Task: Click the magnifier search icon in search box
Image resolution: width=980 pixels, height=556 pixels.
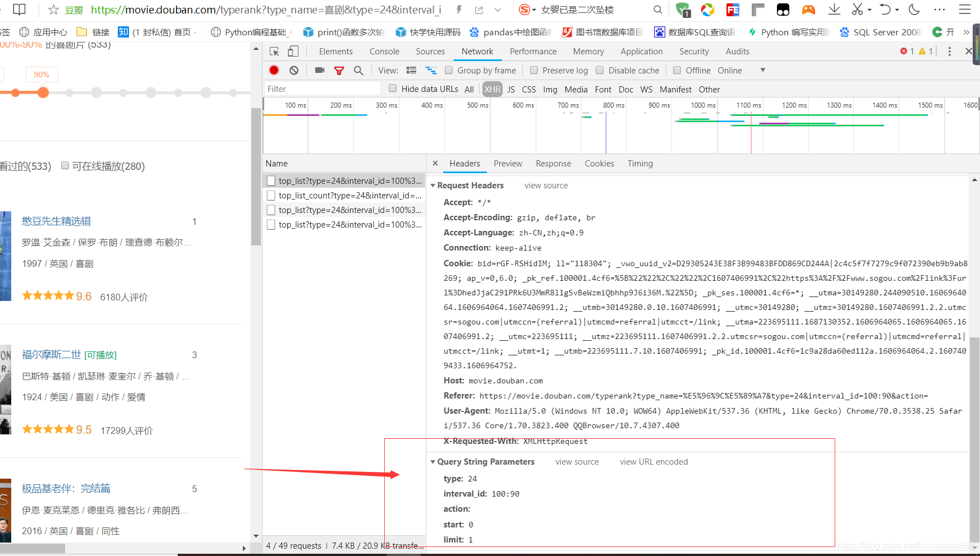Action: coord(657,10)
